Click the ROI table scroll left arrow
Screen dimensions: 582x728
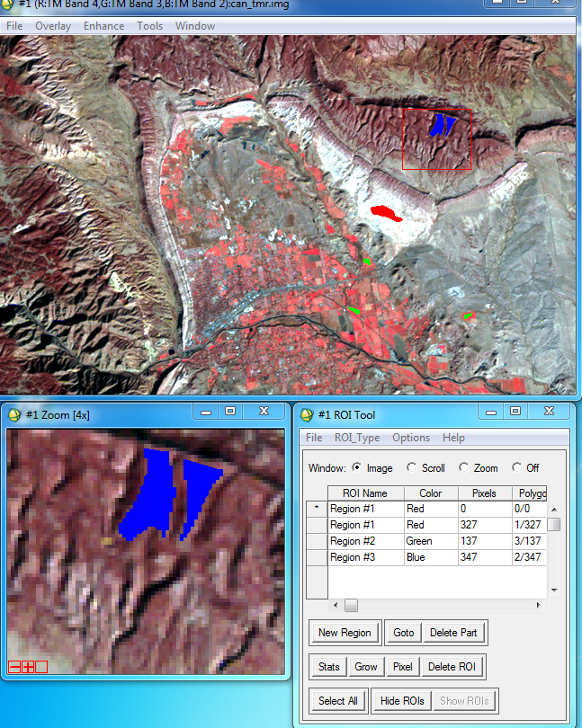(x=336, y=605)
